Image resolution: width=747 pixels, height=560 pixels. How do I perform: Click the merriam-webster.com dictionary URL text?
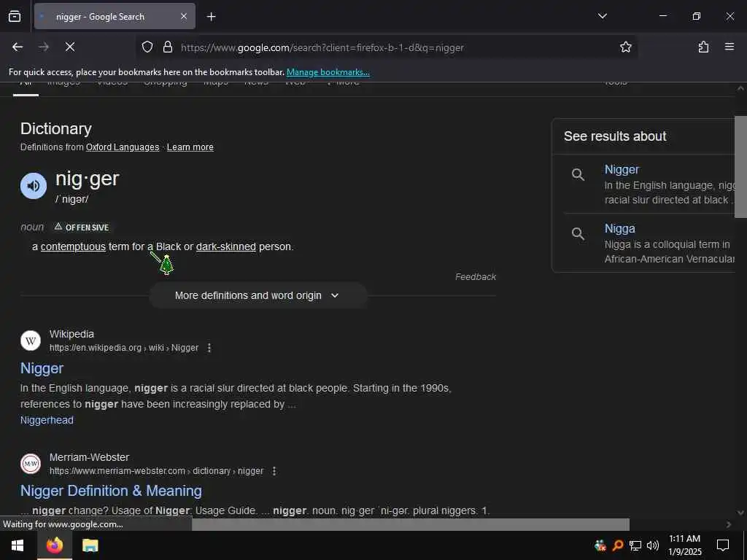coord(156,471)
